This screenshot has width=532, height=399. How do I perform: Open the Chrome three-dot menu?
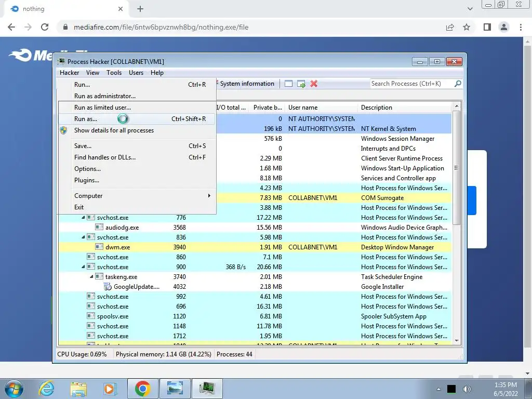521,27
